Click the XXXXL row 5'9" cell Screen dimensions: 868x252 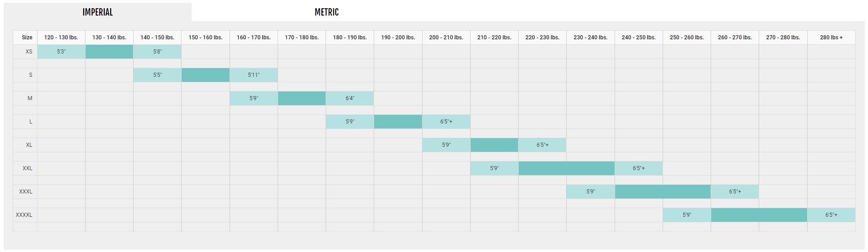pos(686,215)
